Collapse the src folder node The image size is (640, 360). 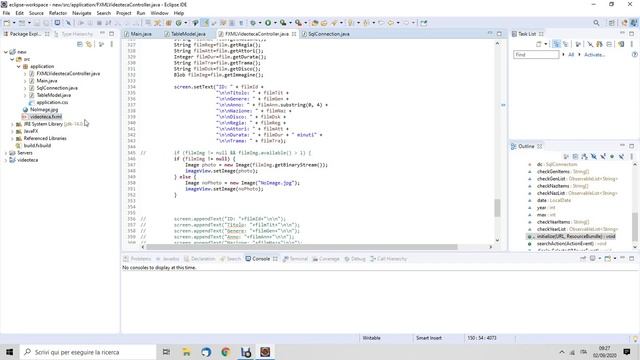point(12,59)
